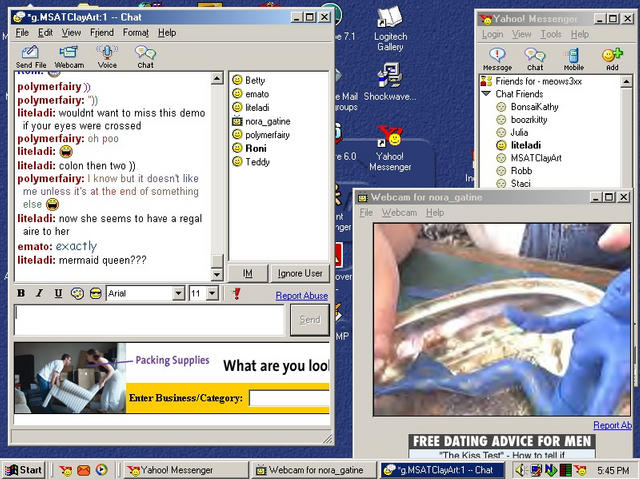Click Norton N icon in system tray
The height and width of the screenshot is (480, 640).
click(550, 470)
